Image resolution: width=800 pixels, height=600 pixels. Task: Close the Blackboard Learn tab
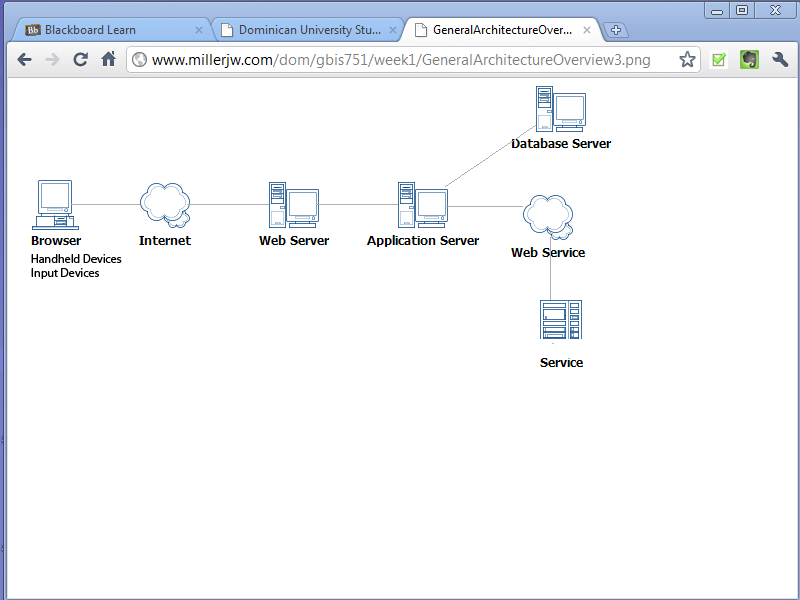[199, 30]
